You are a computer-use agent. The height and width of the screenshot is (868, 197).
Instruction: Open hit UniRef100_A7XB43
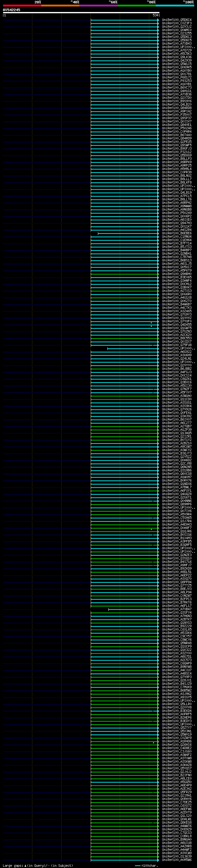click(176, 43)
